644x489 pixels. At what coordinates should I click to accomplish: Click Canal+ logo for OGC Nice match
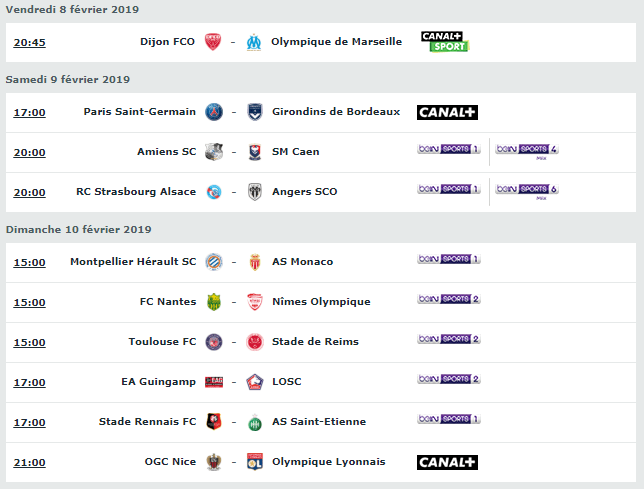pyautogui.click(x=447, y=462)
